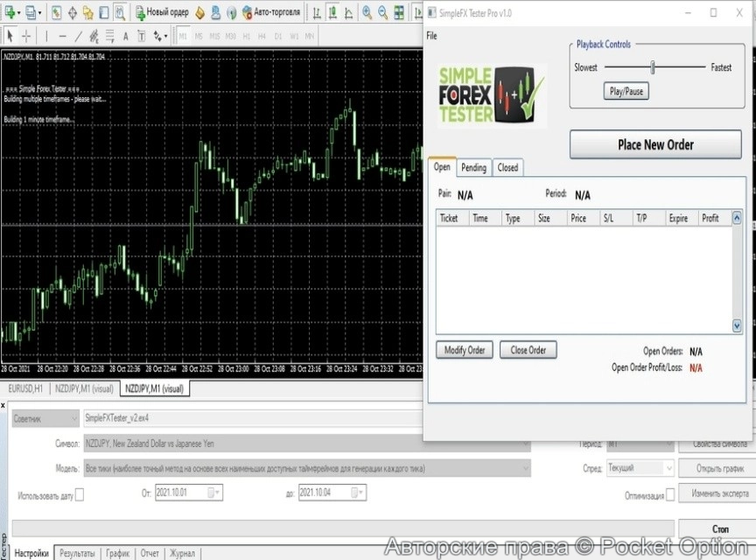
Task: Open the 'От' start date picker
Action: (214, 493)
